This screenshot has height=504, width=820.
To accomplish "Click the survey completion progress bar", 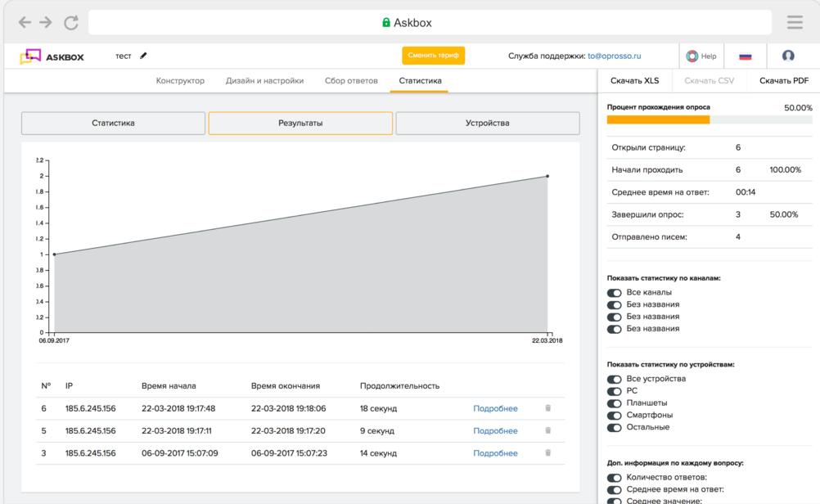I will tap(709, 119).
